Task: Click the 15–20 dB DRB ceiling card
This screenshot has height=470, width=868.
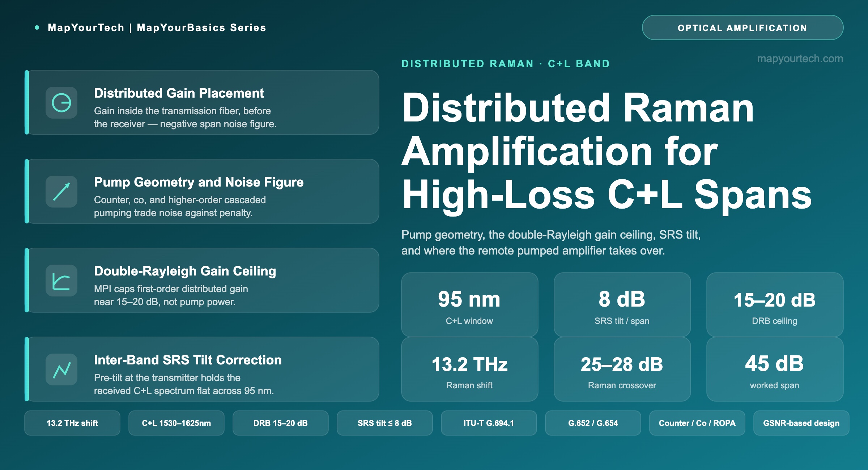Action: [775, 305]
